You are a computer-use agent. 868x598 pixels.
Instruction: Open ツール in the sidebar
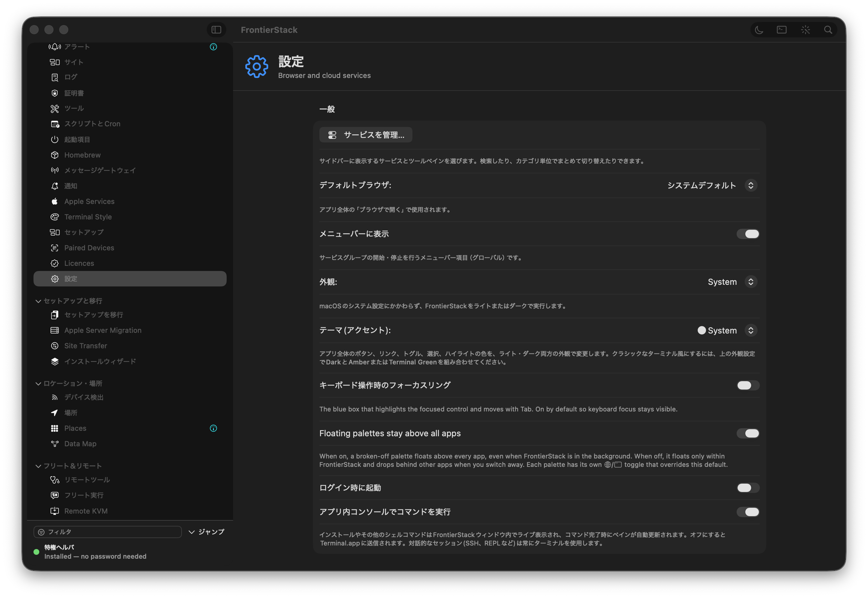click(130, 109)
